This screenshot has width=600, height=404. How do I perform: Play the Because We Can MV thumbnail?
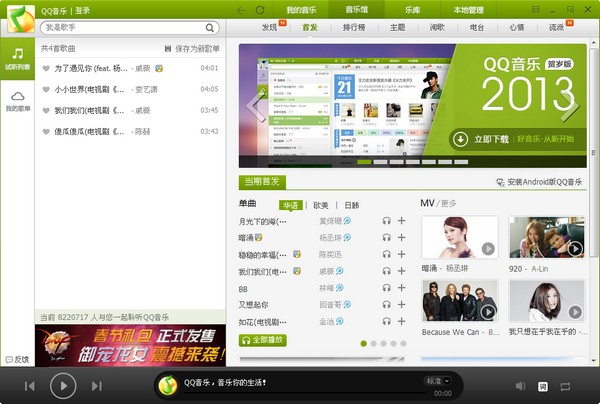(460, 301)
